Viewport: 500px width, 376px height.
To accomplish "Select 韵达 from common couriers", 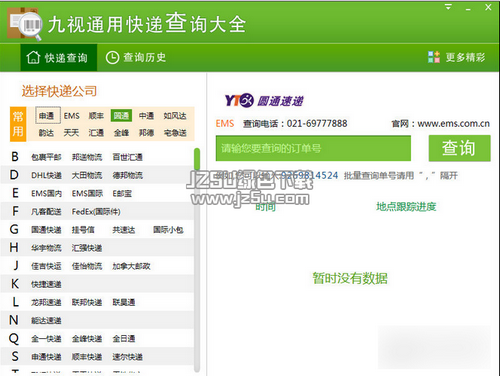I will 46,133.
